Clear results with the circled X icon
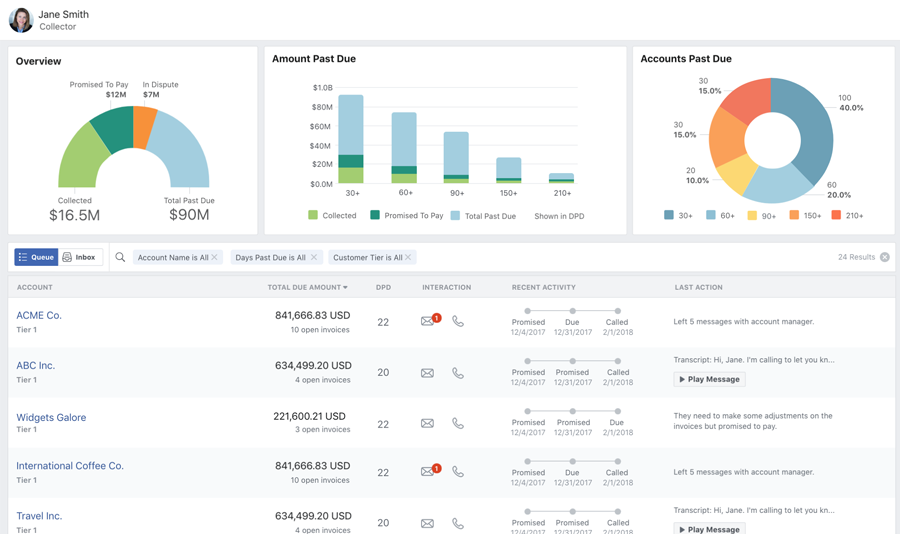This screenshot has width=900, height=534. [x=885, y=257]
